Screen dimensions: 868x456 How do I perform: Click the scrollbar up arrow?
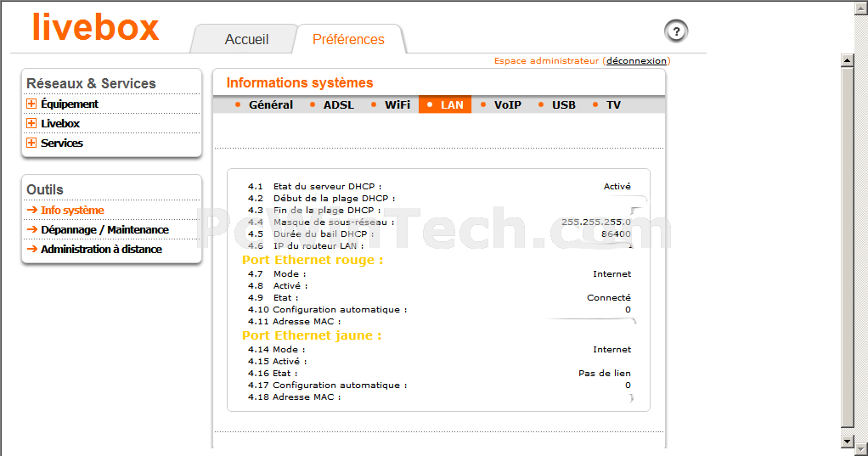847,60
